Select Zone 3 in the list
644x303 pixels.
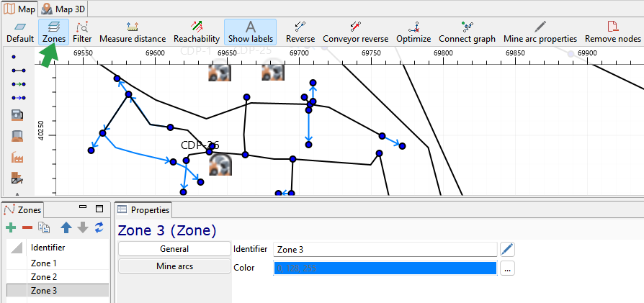click(58, 290)
